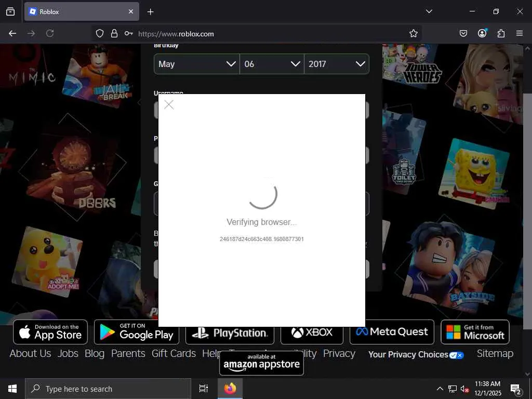Open the Extensions puzzle icon
The height and width of the screenshot is (399, 532).
501,33
